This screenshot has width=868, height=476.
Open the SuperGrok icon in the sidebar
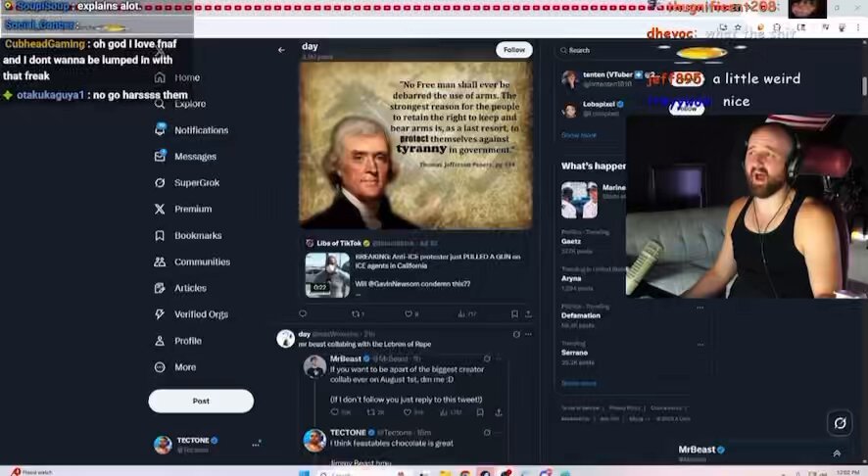click(160, 182)
